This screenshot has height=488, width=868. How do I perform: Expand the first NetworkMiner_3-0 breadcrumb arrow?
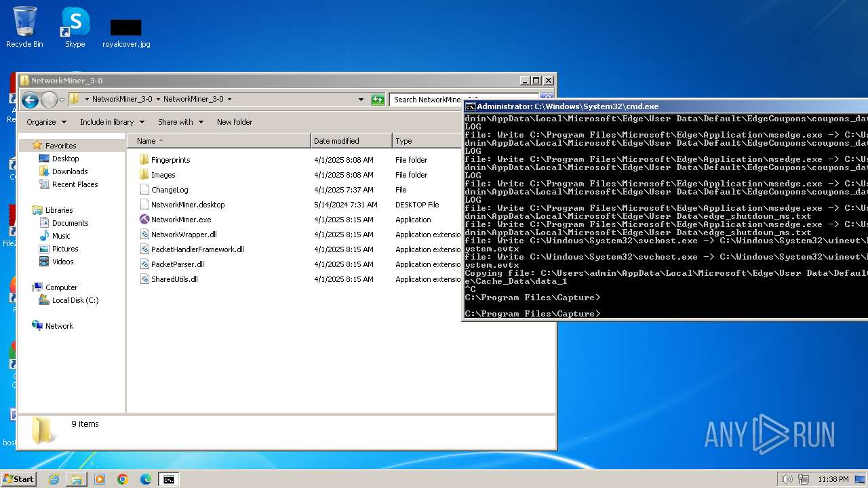[x=158, y=99]
